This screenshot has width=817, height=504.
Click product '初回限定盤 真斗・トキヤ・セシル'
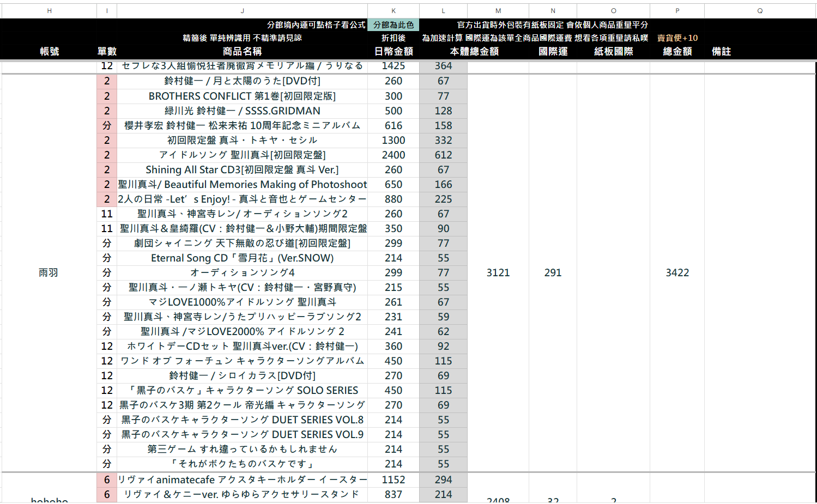coord(243,141)
